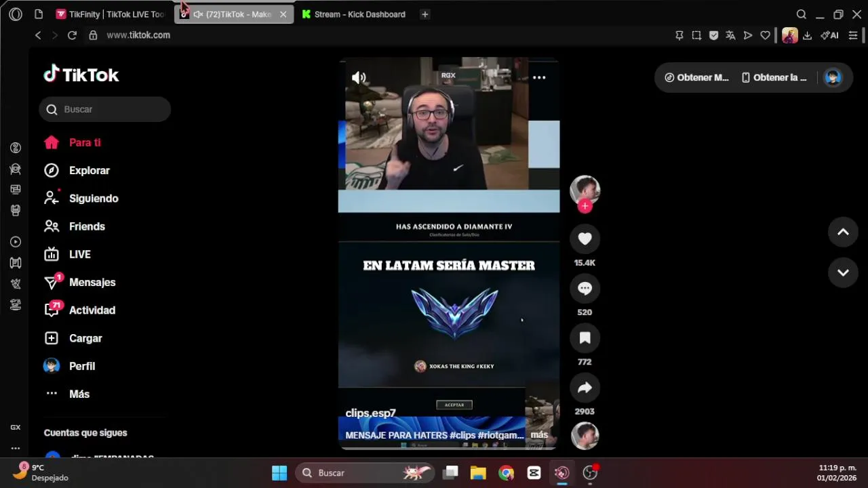The width and height of the screenshot is (868, 488).
Task: Open the easy setup sliders icon
Action: click(853, 35)
